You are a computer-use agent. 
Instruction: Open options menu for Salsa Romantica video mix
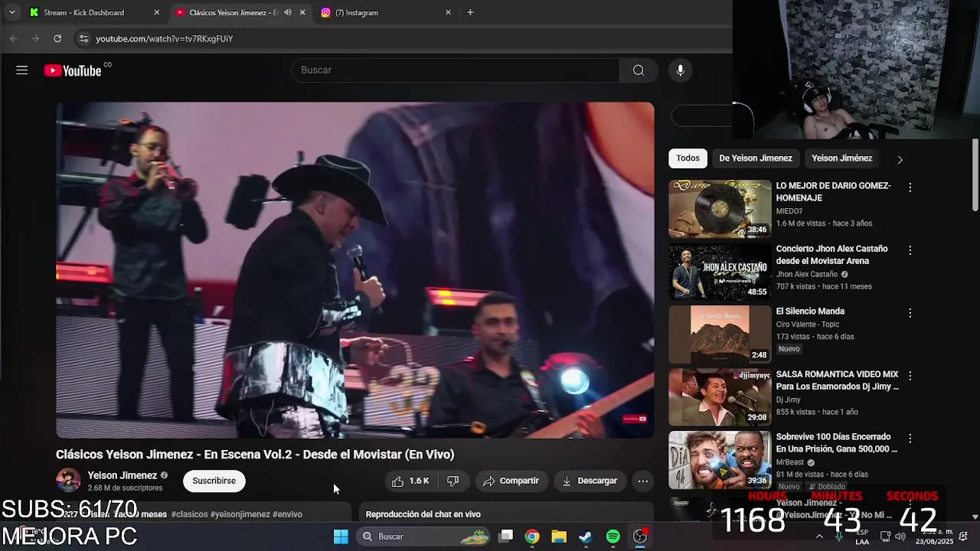(x=910, y=376)
